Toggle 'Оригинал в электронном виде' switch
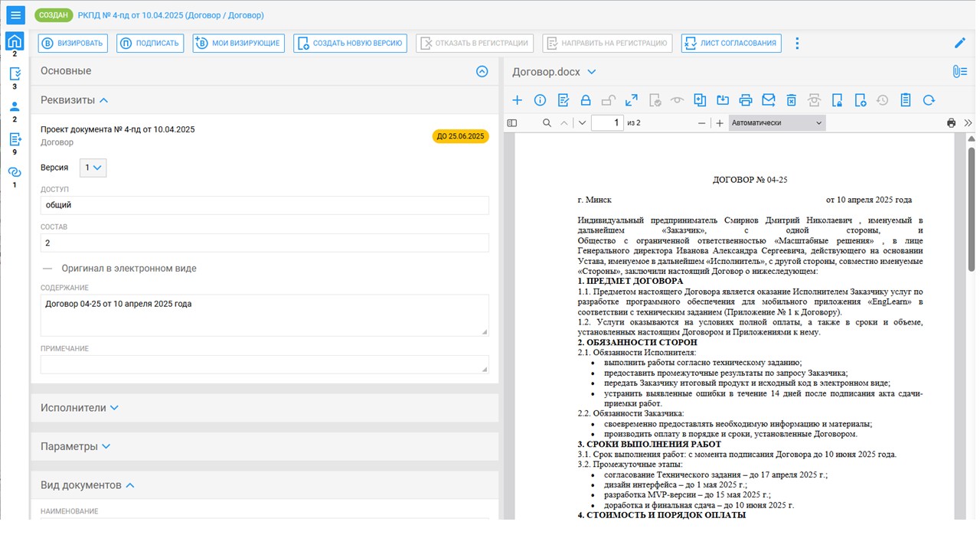The image size is (980, 551). click(x=47, y=269)
